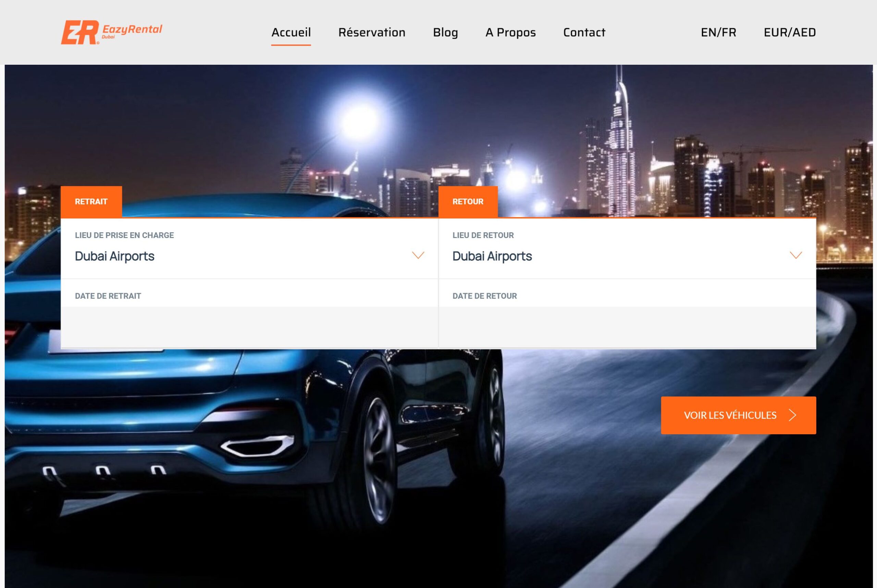Click the VOIR LES VÉHICULES button
Viewport: 877px width, 588px height.
tap(738, 415)
